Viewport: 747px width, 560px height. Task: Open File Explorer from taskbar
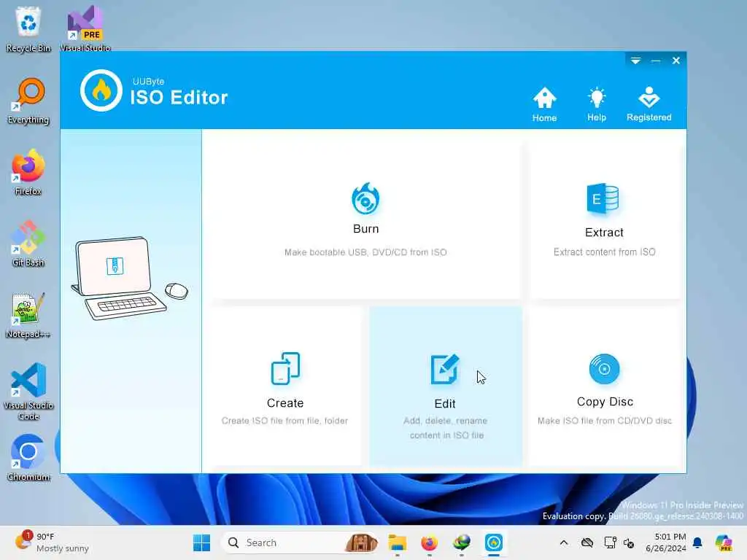398,542
